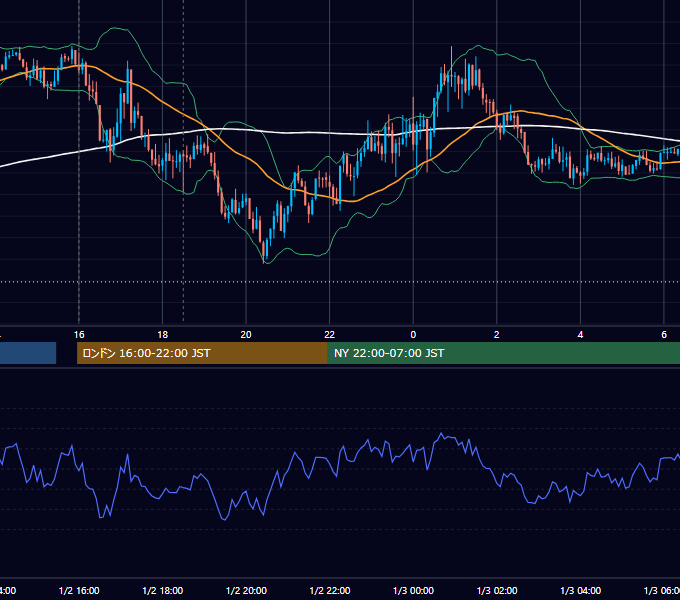Click the upper axis hour label 4

[x=580, y=335]
